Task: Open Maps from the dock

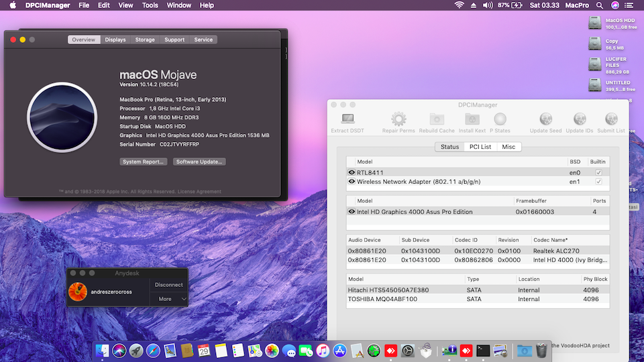Action: click(x=255, y=351)
